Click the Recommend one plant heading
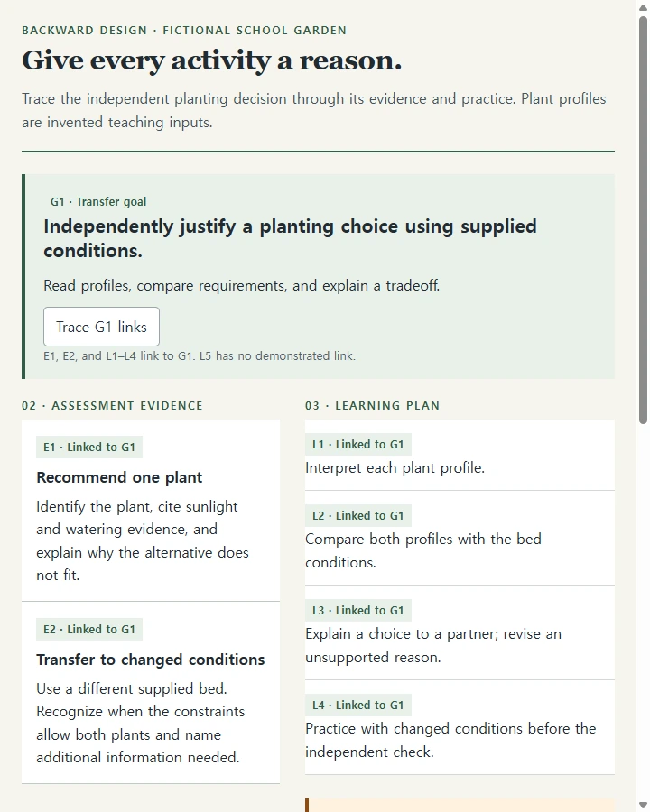 point(119,477)
